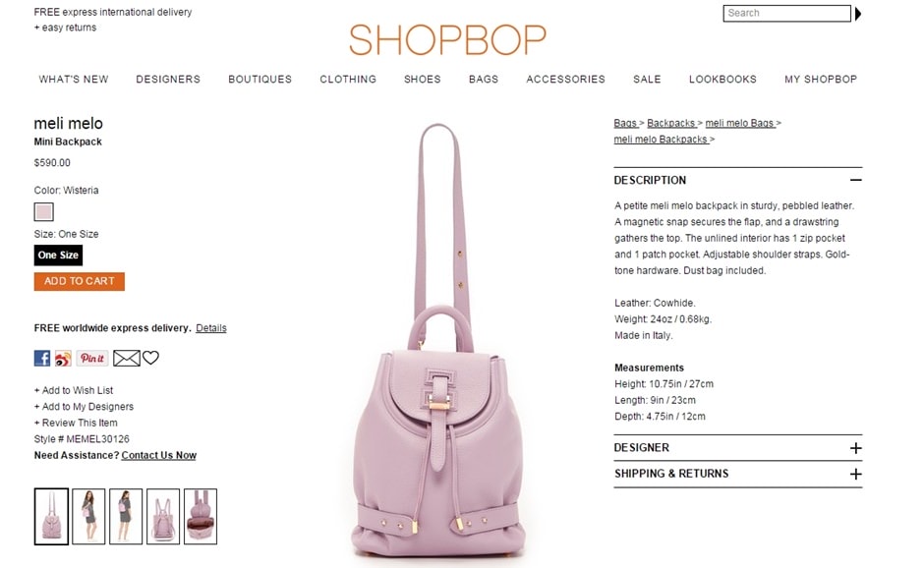Collapse the Description section minus icon
Viewport: 924px width, 568px height.
pyautogui.click(x=855, y=180)
